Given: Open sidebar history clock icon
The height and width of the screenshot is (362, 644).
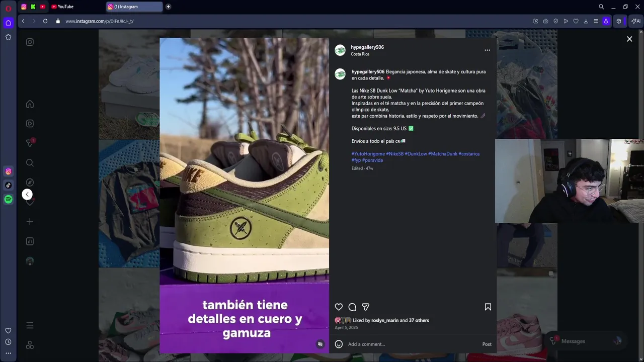Looking at the screenshot, I should pyautogui.click(x=8, y=342).
